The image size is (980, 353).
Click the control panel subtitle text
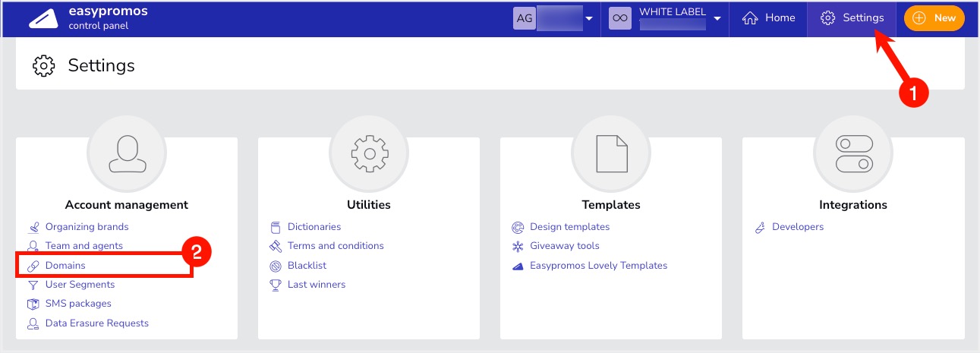coord(99,26)
